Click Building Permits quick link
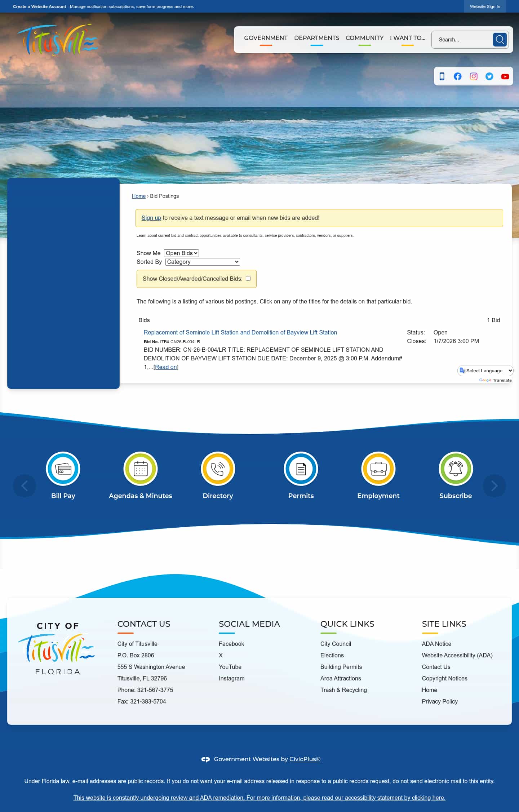The image size is (519, 812). point(341,667)
